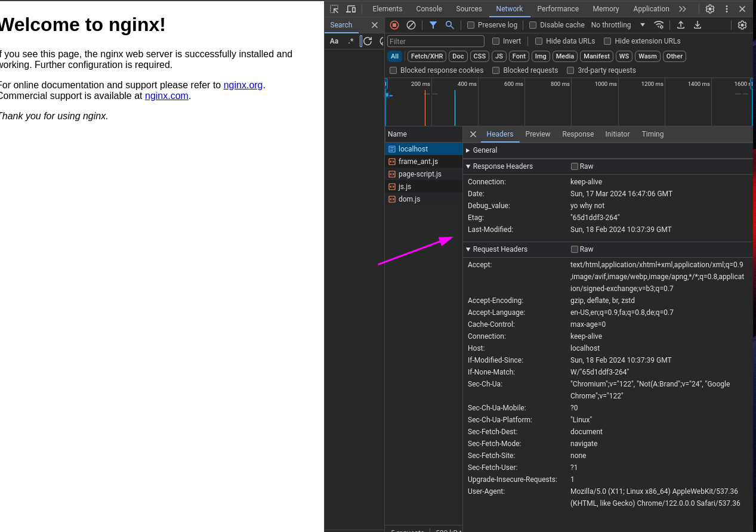Check 3rd-party requests option
This screenshot has width=756, height=532.
click(570, 70)
